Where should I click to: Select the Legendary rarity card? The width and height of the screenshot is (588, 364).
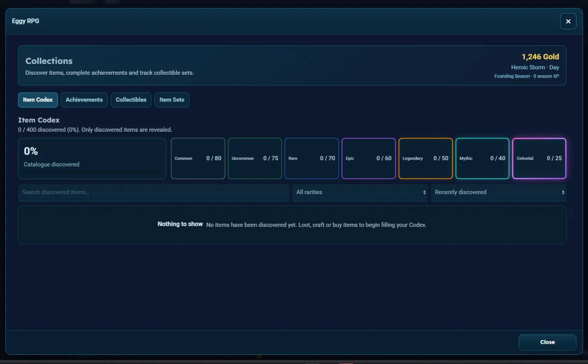(x=425, y=158)
